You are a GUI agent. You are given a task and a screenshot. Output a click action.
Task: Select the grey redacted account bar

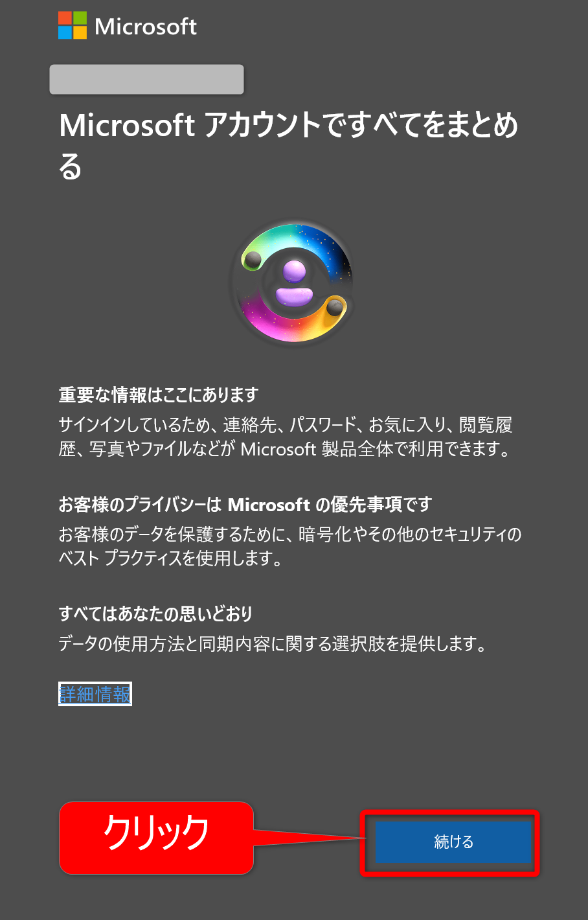(x=147, y=79)
